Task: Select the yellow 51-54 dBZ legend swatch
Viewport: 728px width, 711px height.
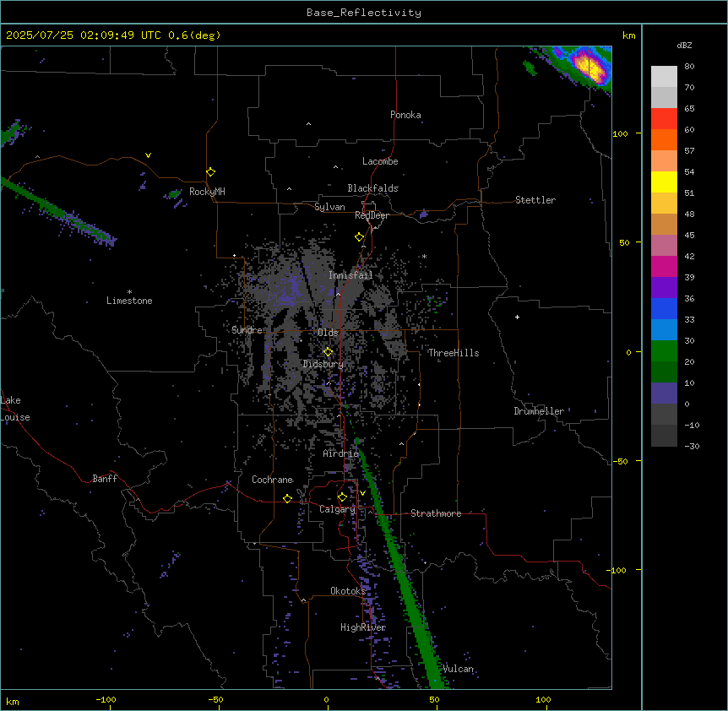Action: click(x=664, y=182)
